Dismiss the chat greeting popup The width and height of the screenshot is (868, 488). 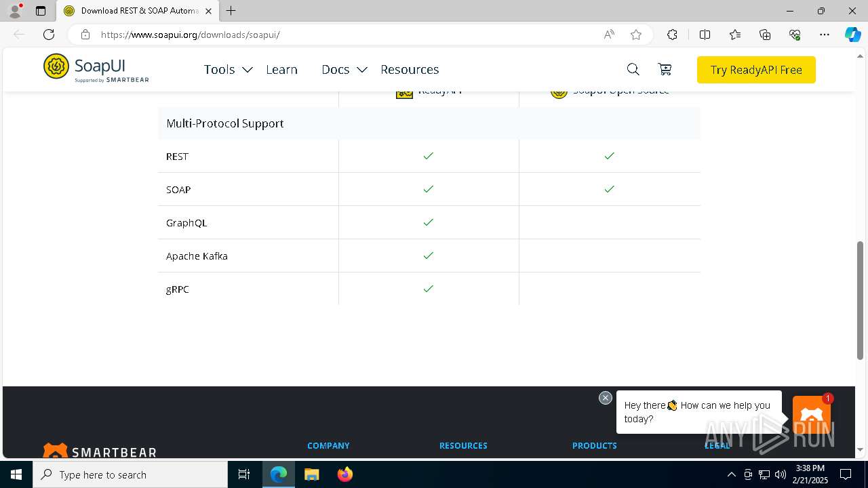(606, 398)
